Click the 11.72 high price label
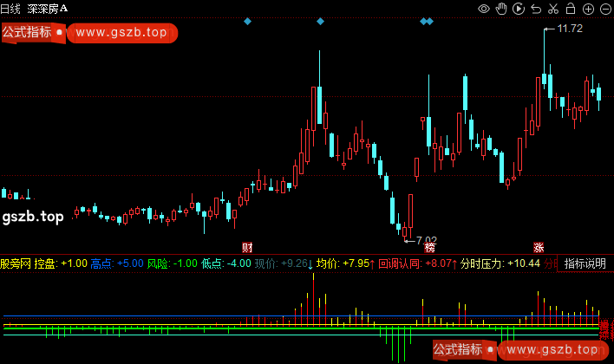The width and height of the screenshot is (614, 364). 570,29
